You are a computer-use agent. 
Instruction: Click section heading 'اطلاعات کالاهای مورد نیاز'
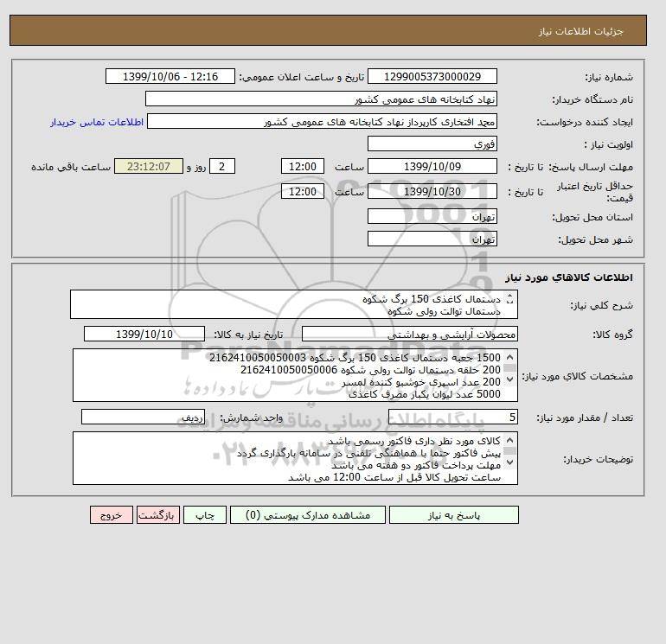click(569, 277)
